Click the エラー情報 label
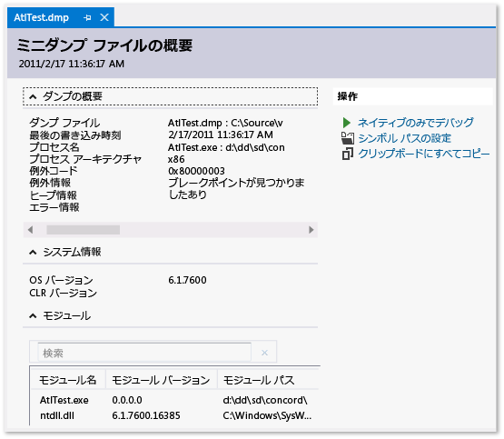 coord(54,207)
